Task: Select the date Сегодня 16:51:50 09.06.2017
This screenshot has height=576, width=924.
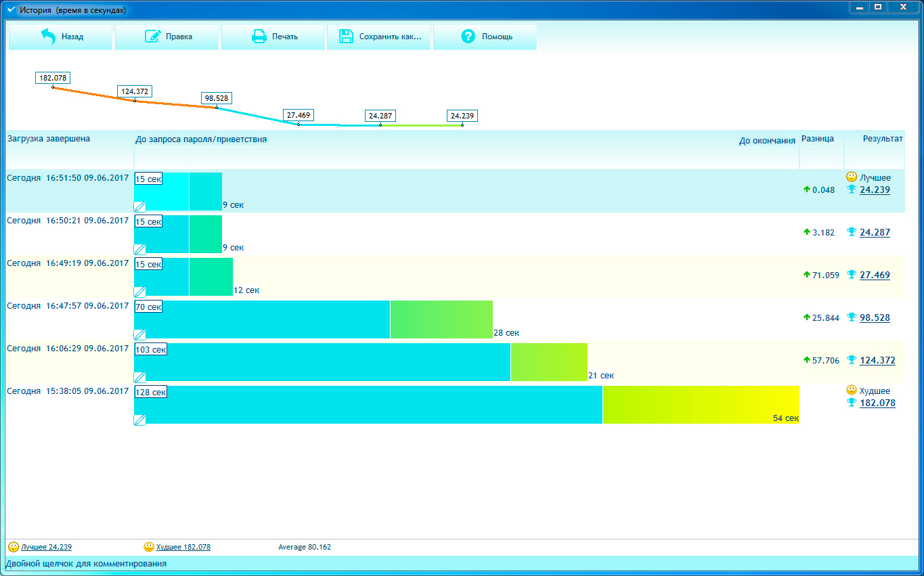Action: [x=68, y=178]
